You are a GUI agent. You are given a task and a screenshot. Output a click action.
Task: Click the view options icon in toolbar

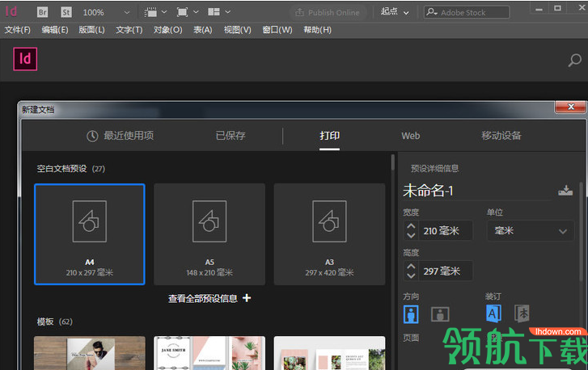[150, 12]
